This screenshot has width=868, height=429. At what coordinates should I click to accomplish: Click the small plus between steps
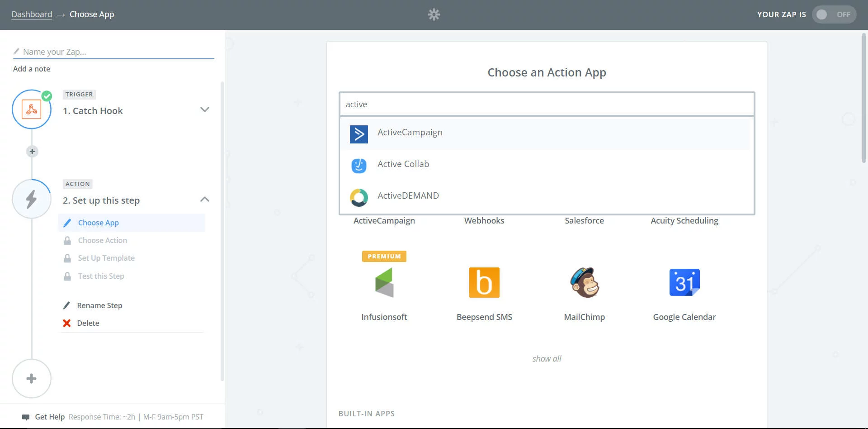click(x=32, y=151)
